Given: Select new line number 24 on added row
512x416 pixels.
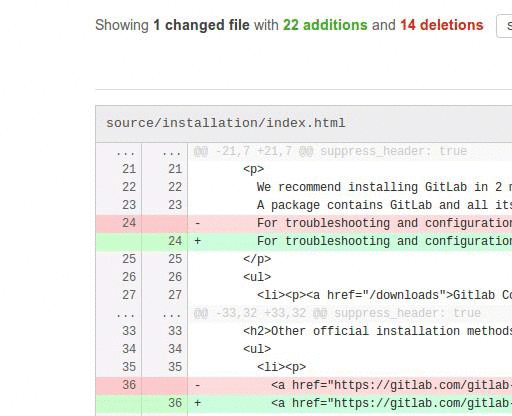Looking at the screenshot, I should (x=175, y=241).
